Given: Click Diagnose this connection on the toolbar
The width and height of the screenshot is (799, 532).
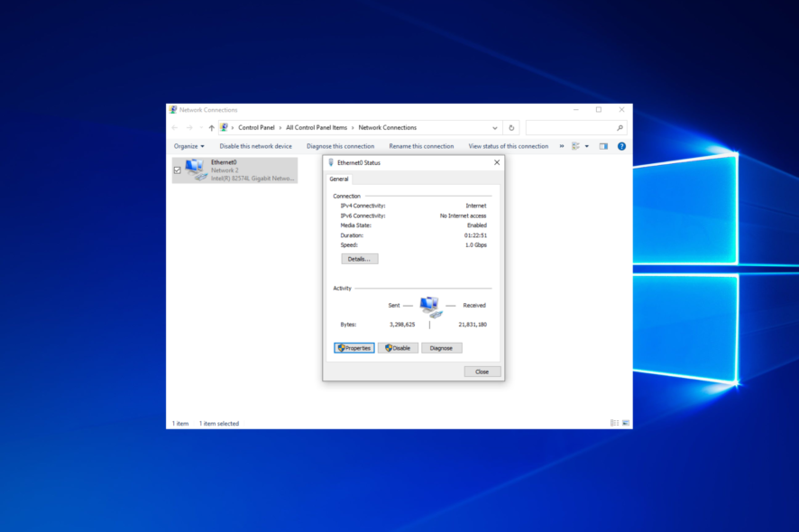Looking at the screenshot, I should coord(340,146).
